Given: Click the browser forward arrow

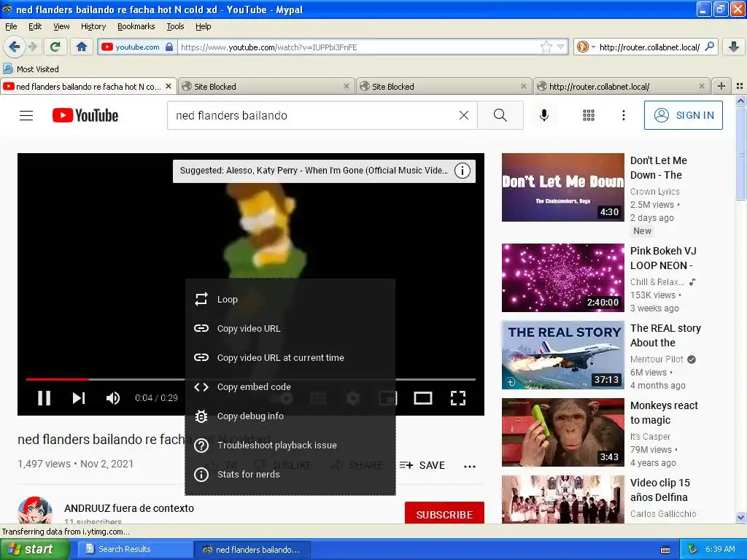Looking at the screenshot, I should coord(32,47).
